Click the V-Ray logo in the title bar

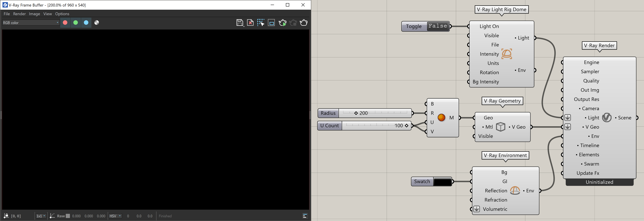tap(5, 5)
